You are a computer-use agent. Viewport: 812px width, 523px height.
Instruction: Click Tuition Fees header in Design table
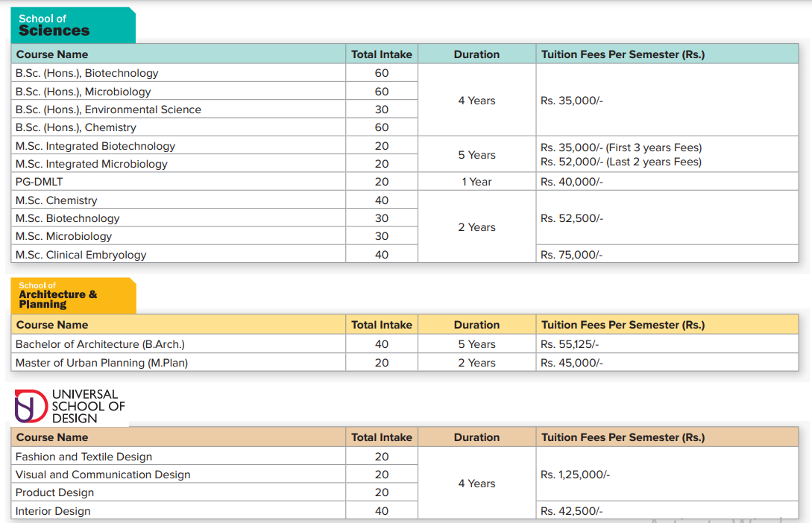[x=623, y=437]
